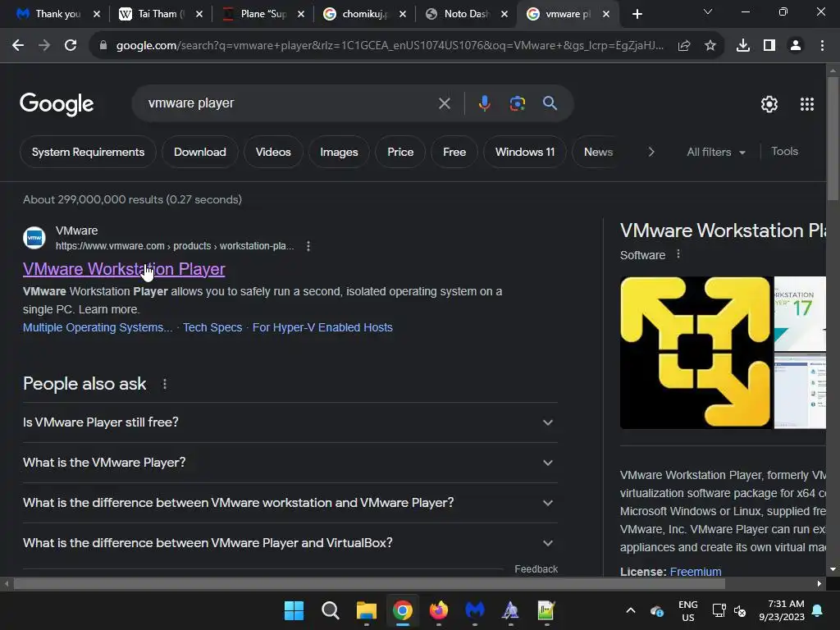Open a new browser tab
Image resolution: width=840 pixels, height=630 pixels.
point(637,14)
